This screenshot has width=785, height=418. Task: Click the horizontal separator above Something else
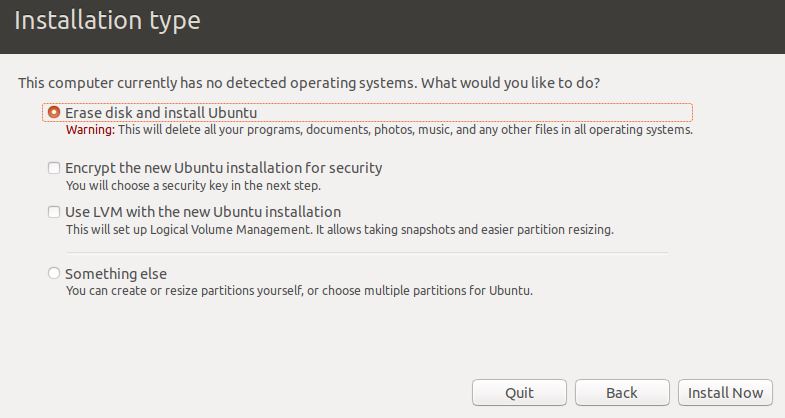tap(367, 253)
